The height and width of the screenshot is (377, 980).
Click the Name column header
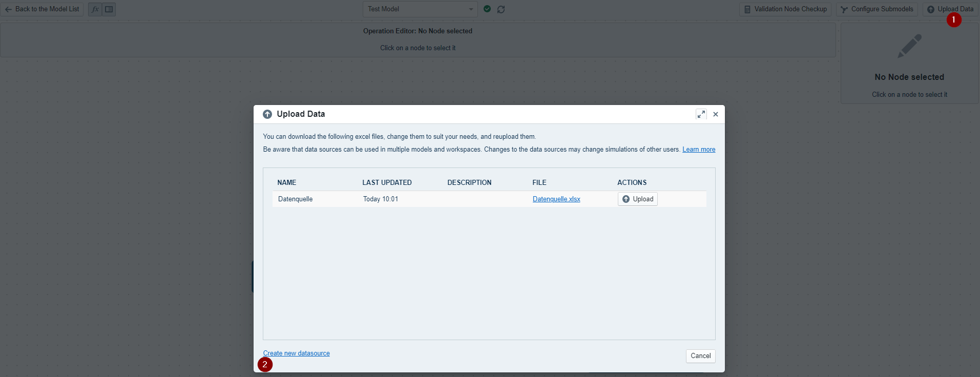pyautogui.click(x=286, y=182)
